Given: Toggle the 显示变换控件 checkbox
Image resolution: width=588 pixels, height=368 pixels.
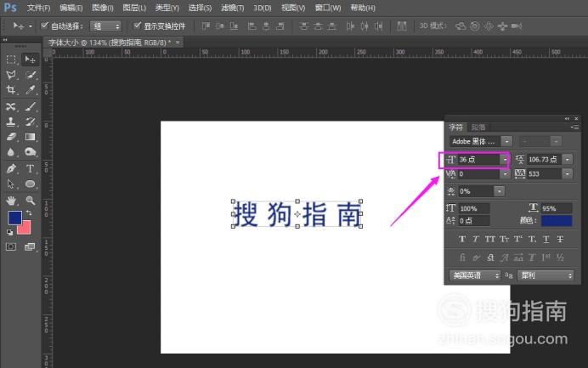Looking at the screenshot, I should (138, 25).
